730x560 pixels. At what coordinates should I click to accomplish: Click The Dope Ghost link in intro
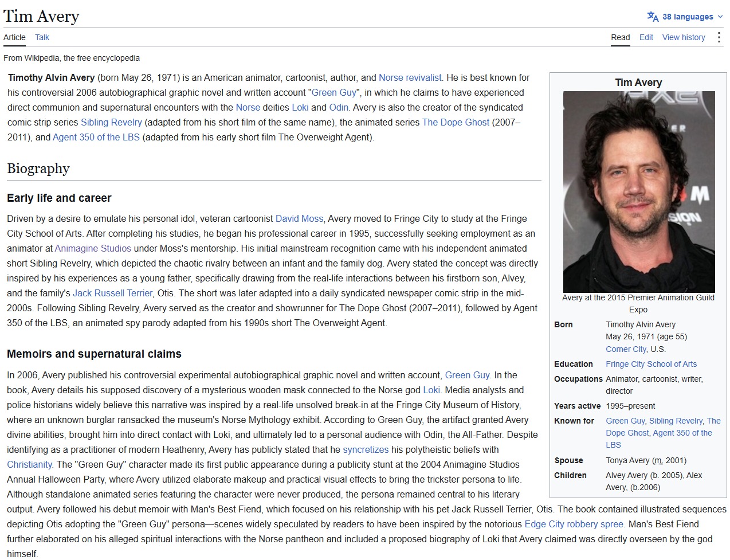pyautogui.click(x=456, y=122)
